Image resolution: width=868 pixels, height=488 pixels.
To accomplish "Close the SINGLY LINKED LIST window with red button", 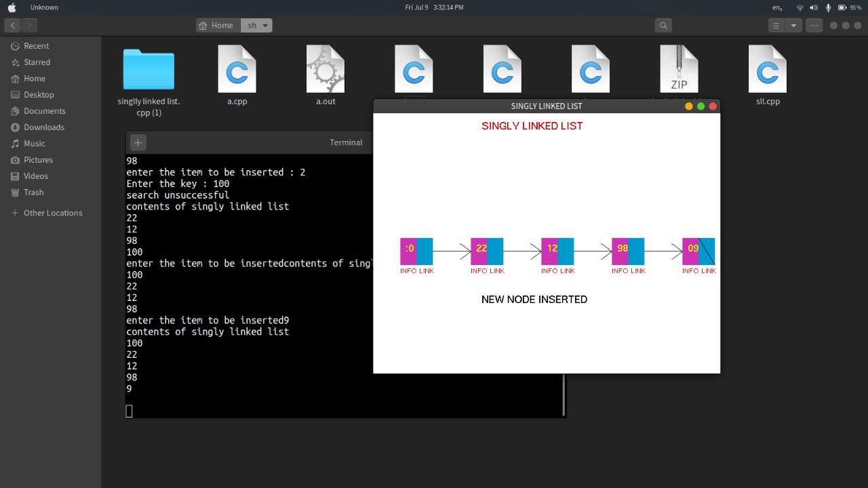I will click(x=713, y=106).
